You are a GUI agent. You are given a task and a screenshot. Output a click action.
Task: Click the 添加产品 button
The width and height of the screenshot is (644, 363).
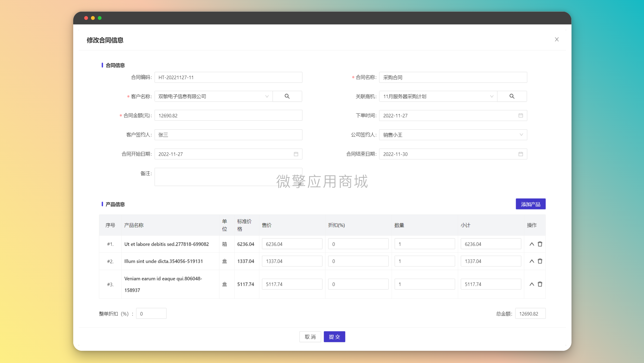pyautogui.click(x=530, y=204)
